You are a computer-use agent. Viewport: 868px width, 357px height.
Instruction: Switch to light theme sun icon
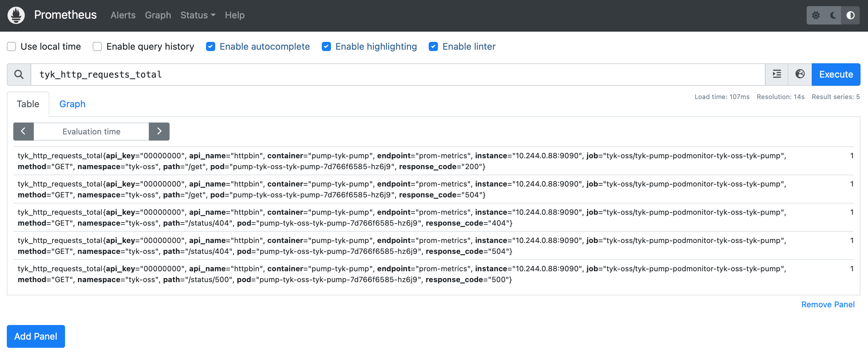pyautogui.click(x=816, y=15)
